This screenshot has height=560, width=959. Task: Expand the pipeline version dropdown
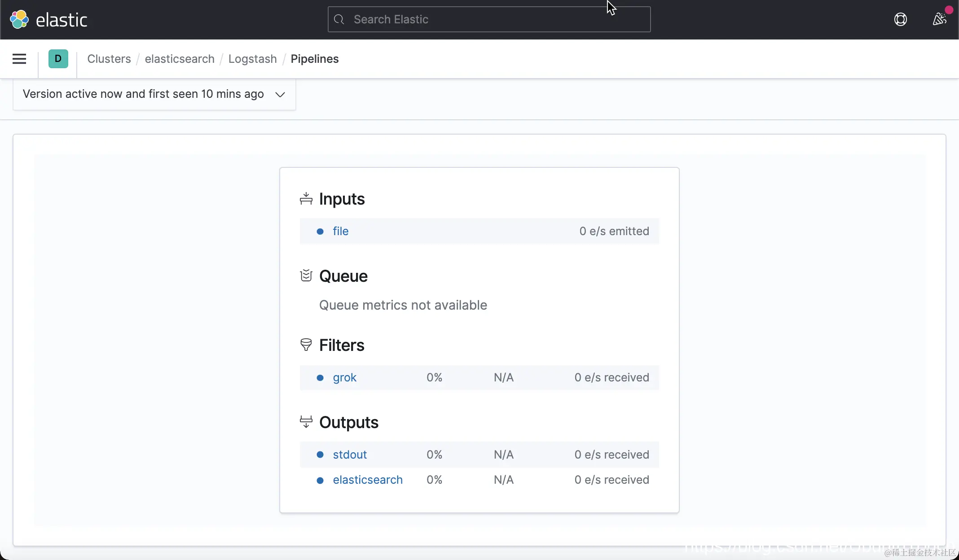tap(144, 94)
